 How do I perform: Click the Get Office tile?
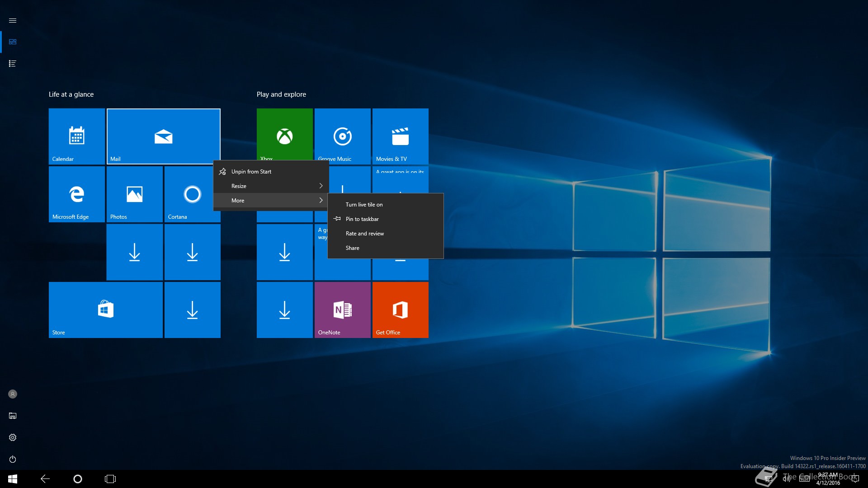tap(401, 310)
